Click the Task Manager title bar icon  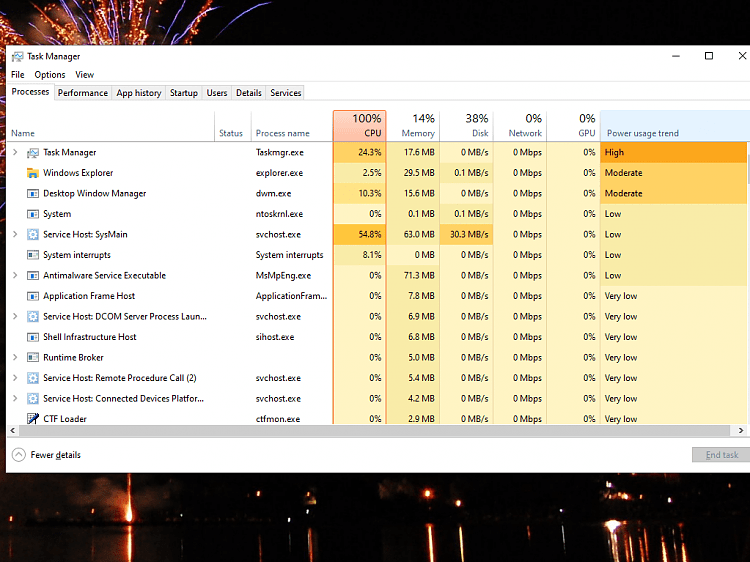pos(17,56)
